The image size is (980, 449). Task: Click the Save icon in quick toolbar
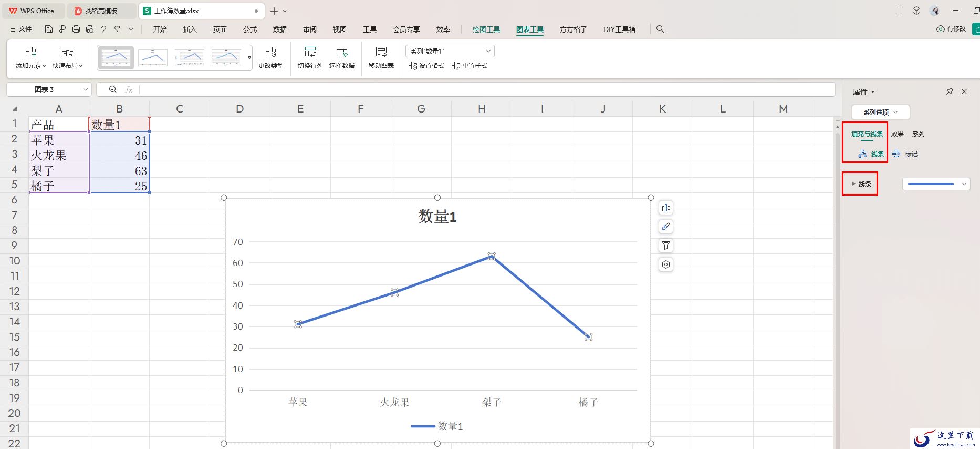[49, 29]
